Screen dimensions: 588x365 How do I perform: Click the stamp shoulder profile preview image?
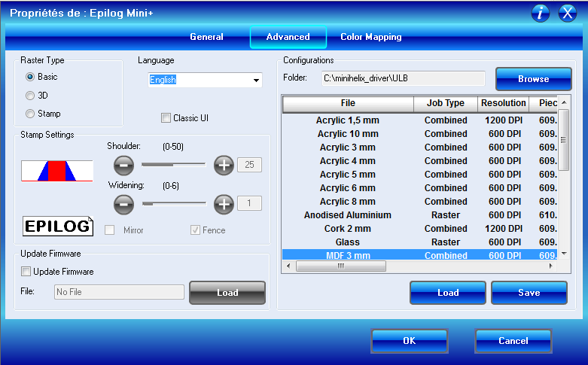pos(57,171)
